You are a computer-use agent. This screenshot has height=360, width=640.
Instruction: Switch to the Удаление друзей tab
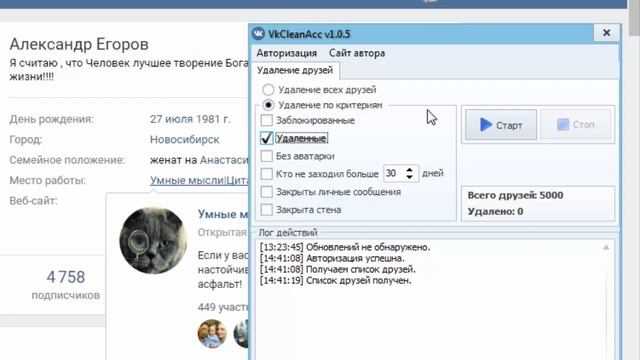pyautogui.click(x=295, y=70)
